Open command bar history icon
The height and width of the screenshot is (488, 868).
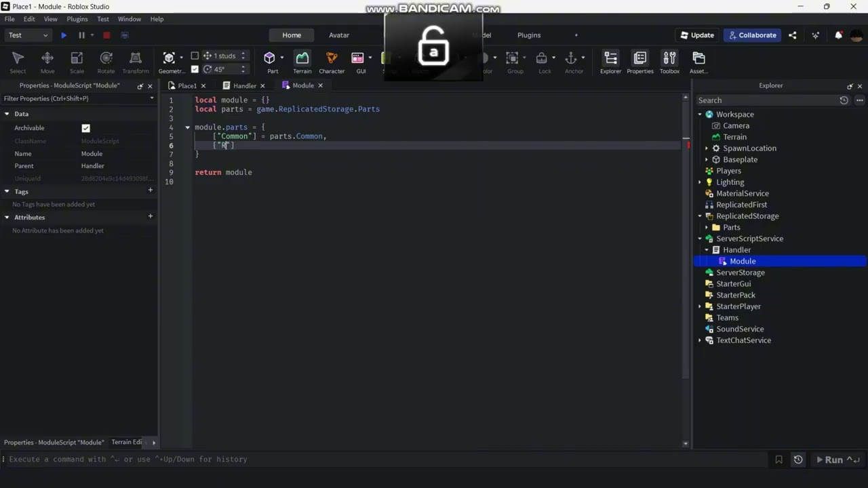pos(798,460)
